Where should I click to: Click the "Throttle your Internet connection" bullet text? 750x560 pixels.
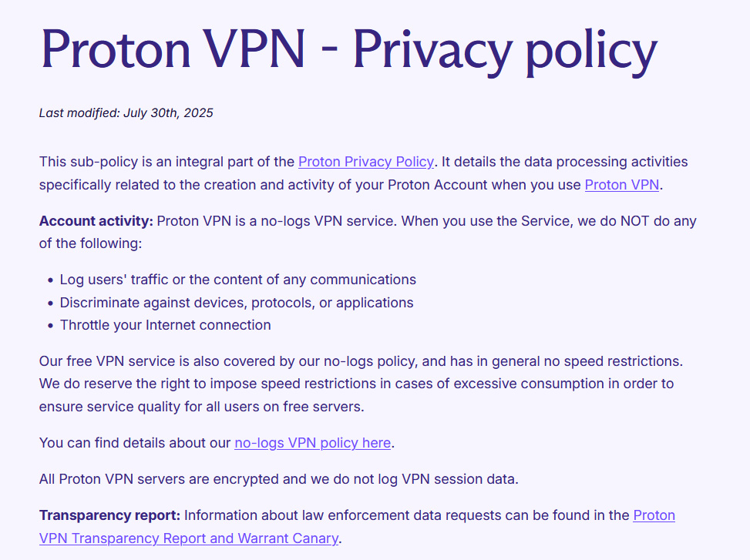pyautogui.click(x=165, y=325)
